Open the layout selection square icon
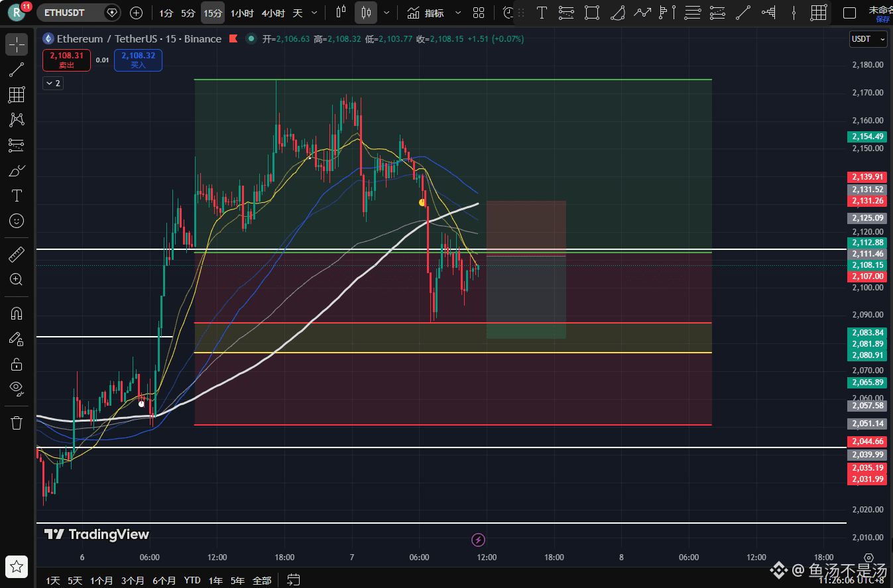The image size is (893, 588). (849, 13)
